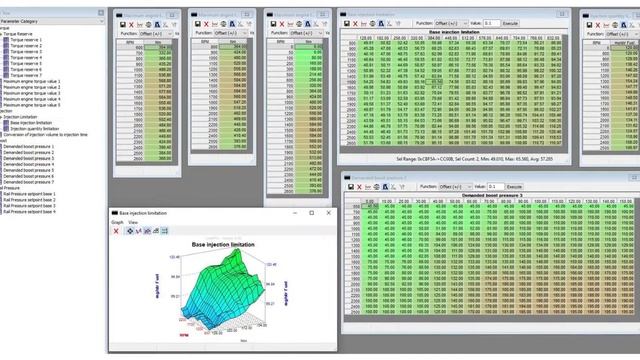Select Demanded boost pressure 3 in tree

click(x=29, y=158)
